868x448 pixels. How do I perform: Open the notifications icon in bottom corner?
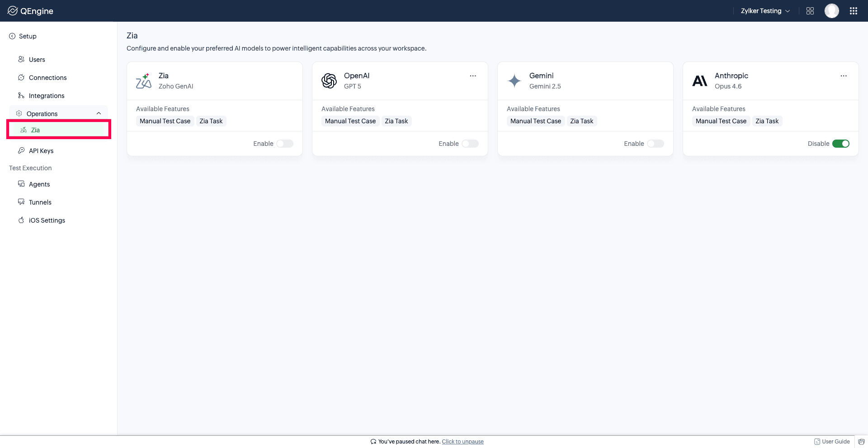point(862,442)
